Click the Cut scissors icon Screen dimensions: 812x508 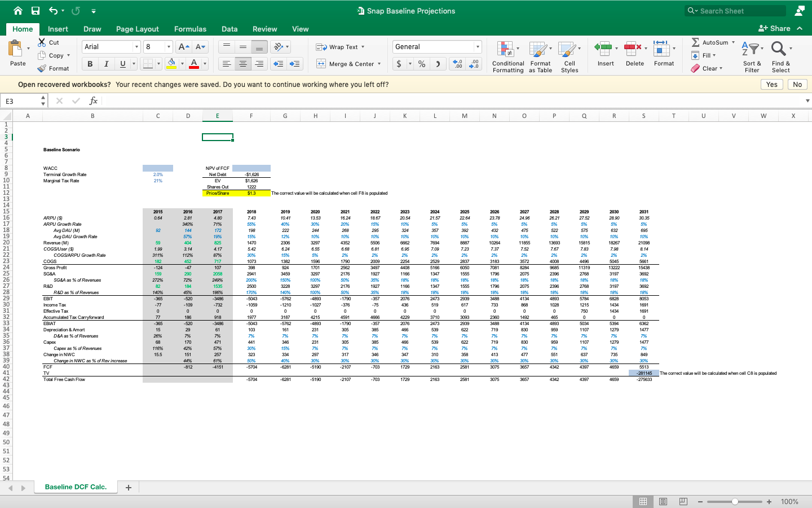tap(42, 42)
